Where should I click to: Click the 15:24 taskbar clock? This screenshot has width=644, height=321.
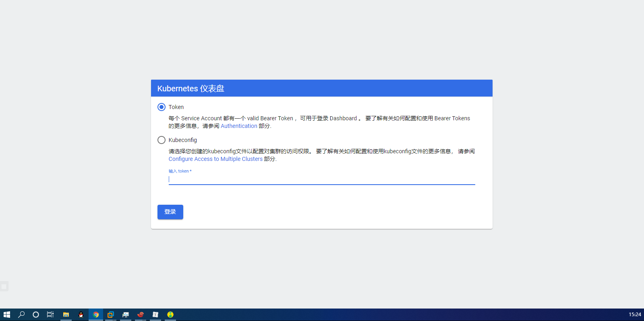(634, 315)
